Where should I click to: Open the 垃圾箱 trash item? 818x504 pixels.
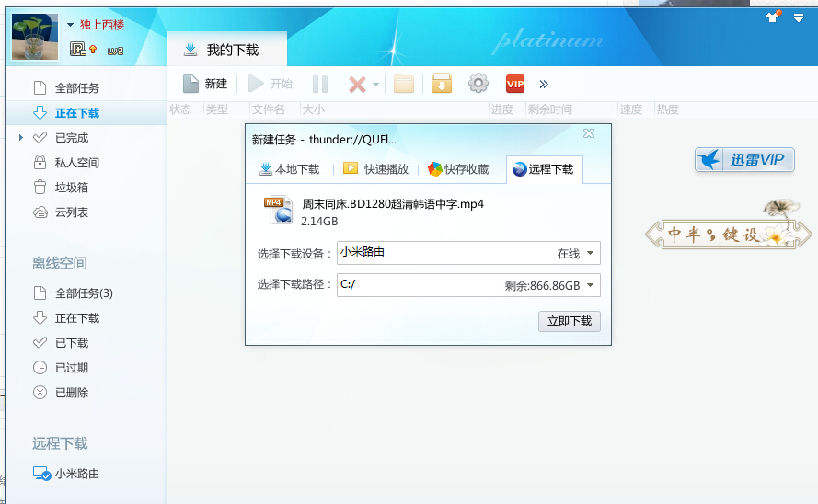pyautogui.click(x=72, y=188)
